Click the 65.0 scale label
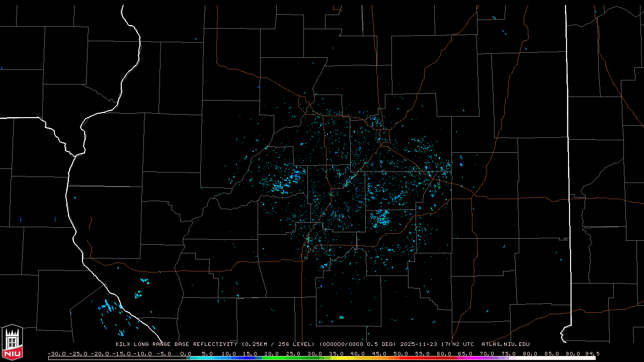Screen dimensions: 644x362 (466, 353)
